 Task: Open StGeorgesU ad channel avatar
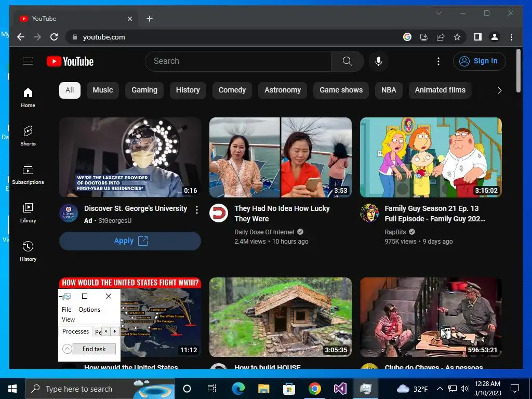pos(69,213)
